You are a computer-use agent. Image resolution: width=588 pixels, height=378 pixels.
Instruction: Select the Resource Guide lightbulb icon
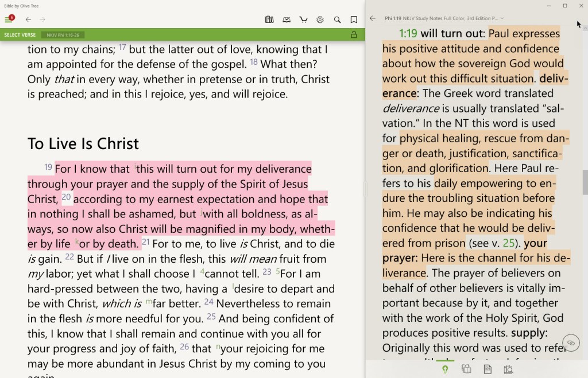coord(445,369)
